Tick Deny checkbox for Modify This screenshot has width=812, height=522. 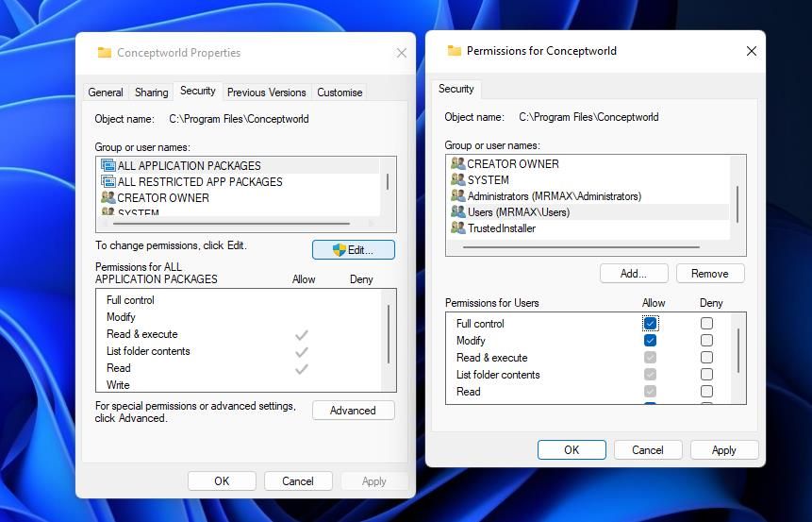pyautogui.click(x=706, y=341)
